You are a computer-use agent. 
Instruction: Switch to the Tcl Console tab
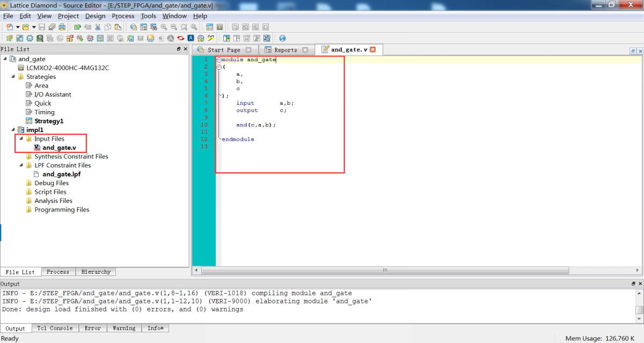pos(55,328)
